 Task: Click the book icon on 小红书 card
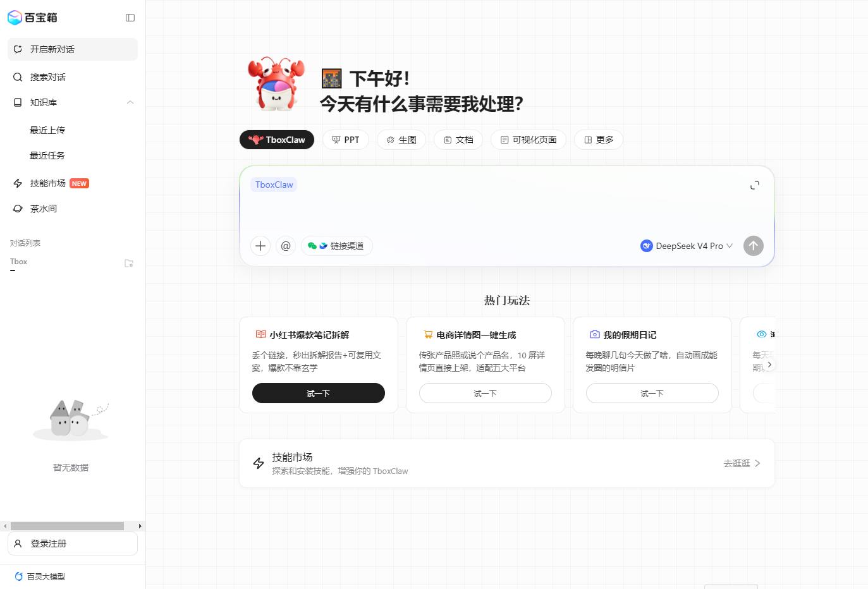(260, 334)
